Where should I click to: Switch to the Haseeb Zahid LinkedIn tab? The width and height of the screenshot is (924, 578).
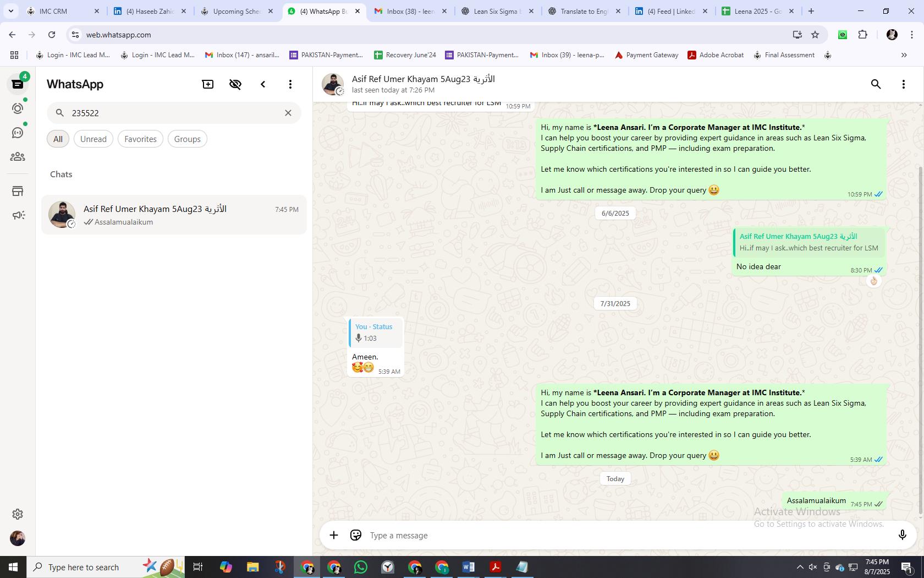(x=150, y=11)
